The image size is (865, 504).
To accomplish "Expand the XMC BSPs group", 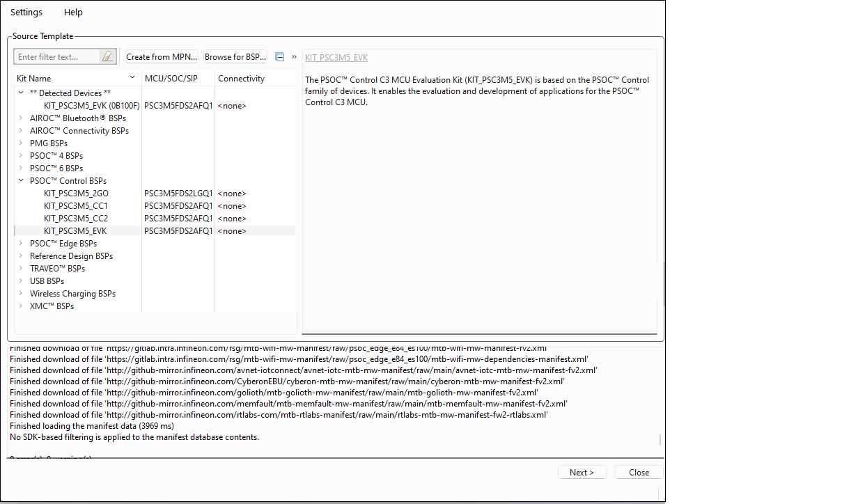I will pos(21,306).
